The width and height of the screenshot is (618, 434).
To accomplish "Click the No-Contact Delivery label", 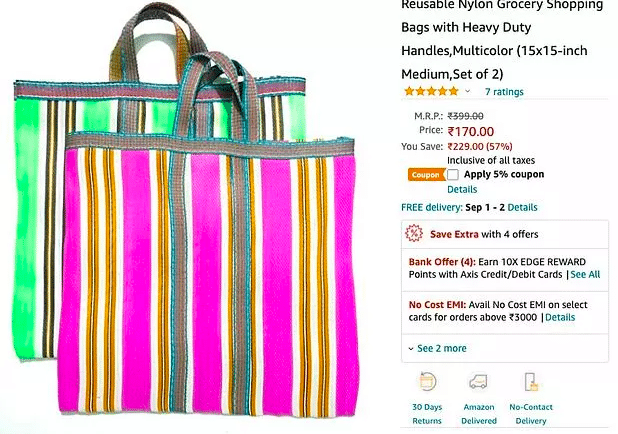I will pos(531,414).
